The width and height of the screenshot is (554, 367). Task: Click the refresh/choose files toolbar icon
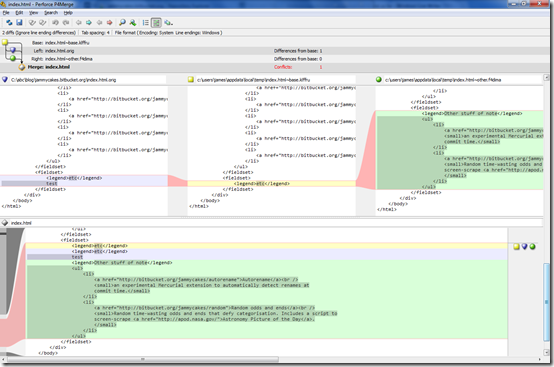point(9,23)
